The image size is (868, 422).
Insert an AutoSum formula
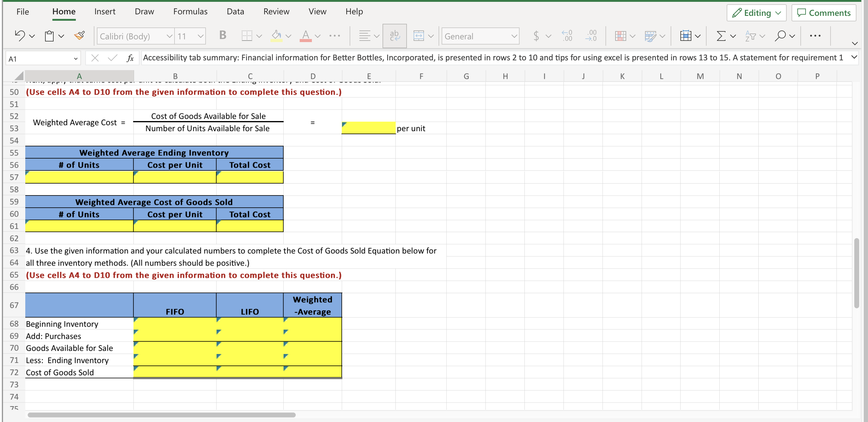721,36
